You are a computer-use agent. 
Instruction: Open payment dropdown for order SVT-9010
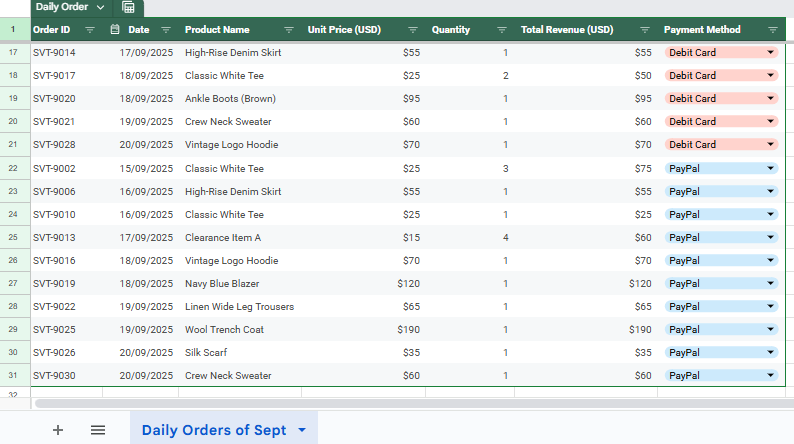tap(770, 214)
